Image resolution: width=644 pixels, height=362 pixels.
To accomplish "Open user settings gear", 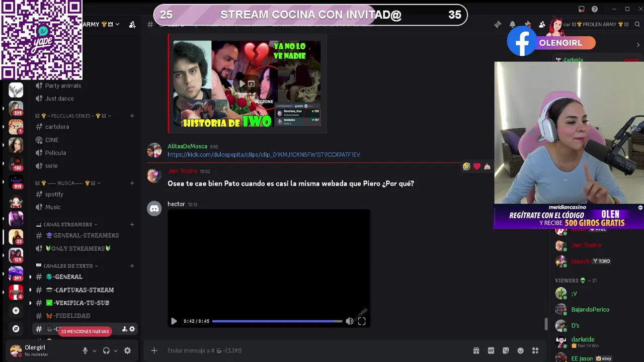I will click(x=127, y=350).
